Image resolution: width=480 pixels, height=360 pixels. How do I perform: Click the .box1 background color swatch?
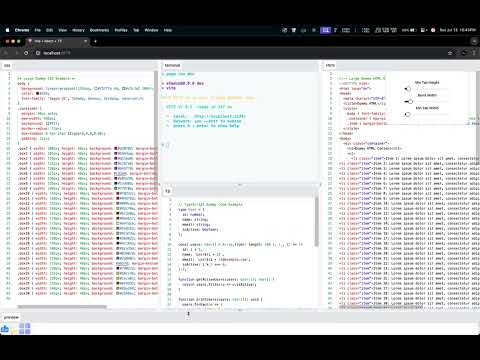[x=116, y=148]
